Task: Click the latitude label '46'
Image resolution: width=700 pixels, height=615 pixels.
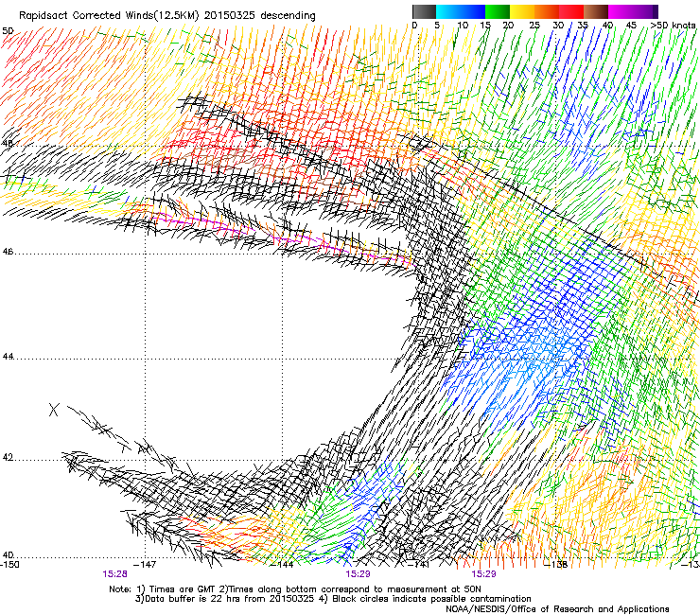Action: point(8,252)
